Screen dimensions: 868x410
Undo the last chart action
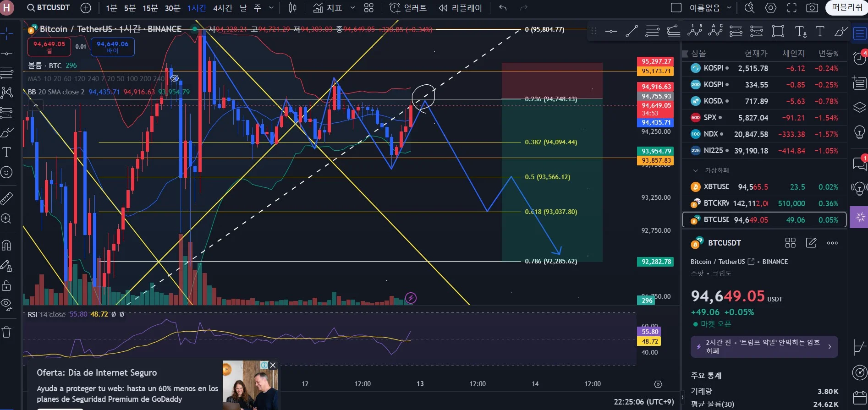coord(503,8)
